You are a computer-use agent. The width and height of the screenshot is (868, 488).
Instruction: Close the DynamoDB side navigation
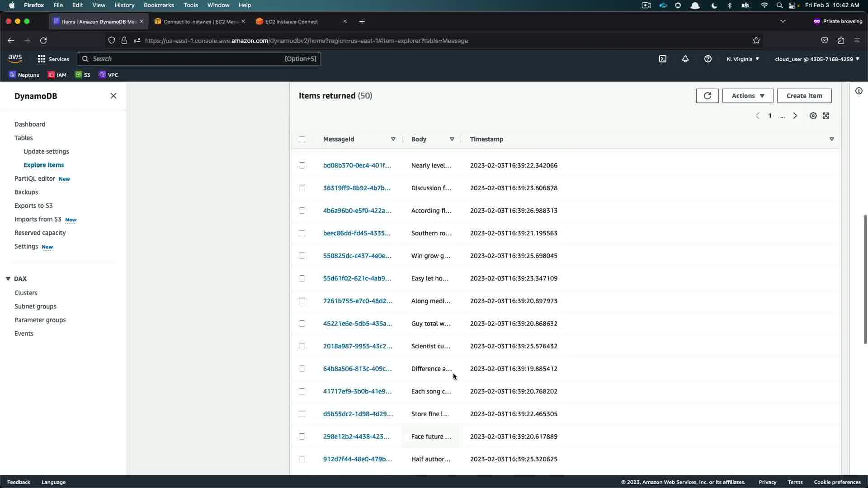(x=113, y=96)
